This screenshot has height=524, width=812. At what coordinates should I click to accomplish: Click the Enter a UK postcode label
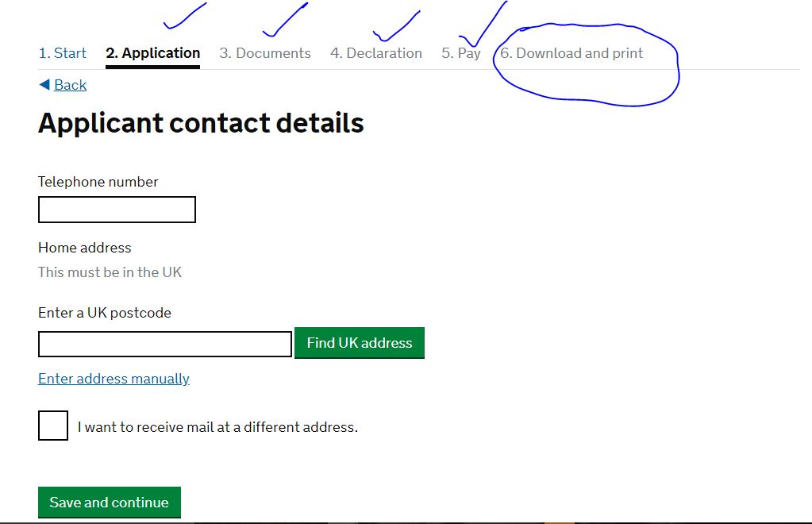(105, 313)
